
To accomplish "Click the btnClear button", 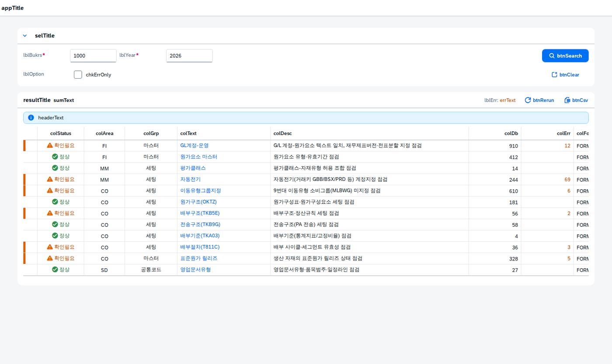I will (565, 75).
